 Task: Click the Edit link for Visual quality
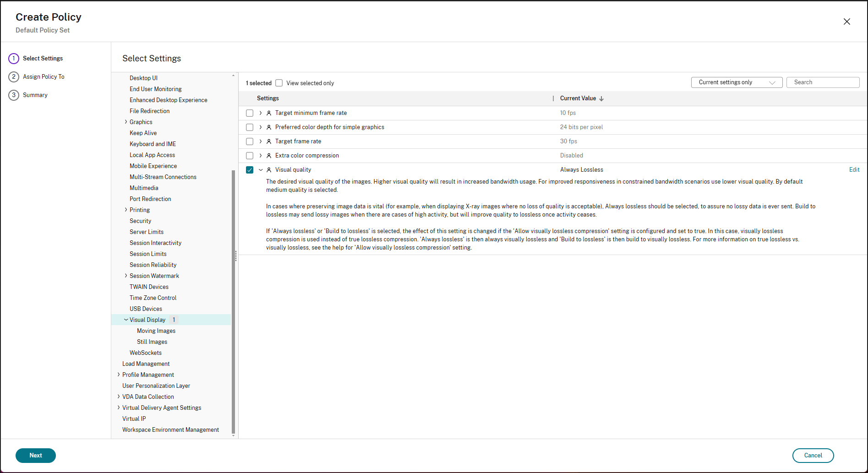(x=854, y=170)
